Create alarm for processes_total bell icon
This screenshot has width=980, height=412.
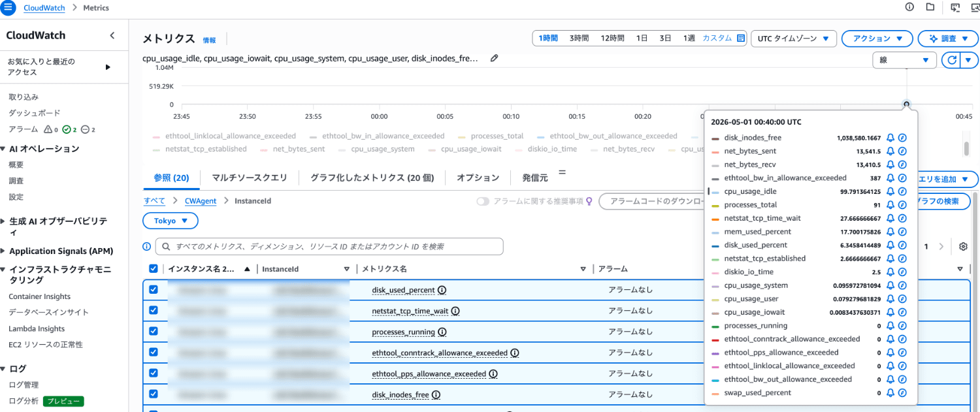(890, 205)
